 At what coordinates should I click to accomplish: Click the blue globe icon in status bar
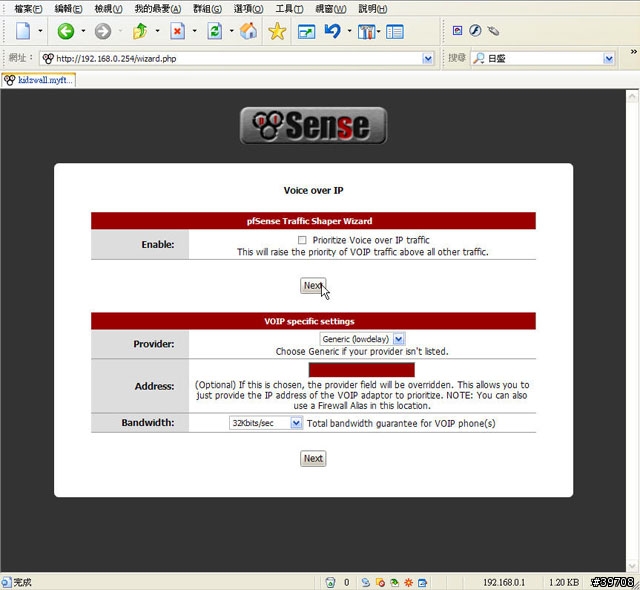pos(366,582)
